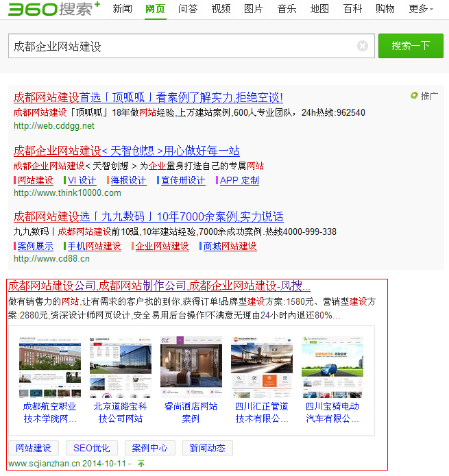Viewport: 449px width, 476px height.
Task: Clear the search box with X icon
Action: pos(363,46)
